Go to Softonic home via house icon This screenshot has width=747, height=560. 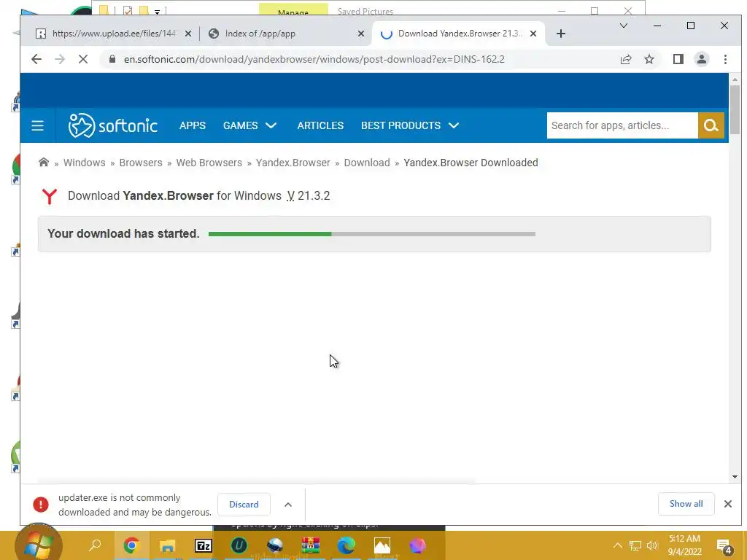point(43,163)
